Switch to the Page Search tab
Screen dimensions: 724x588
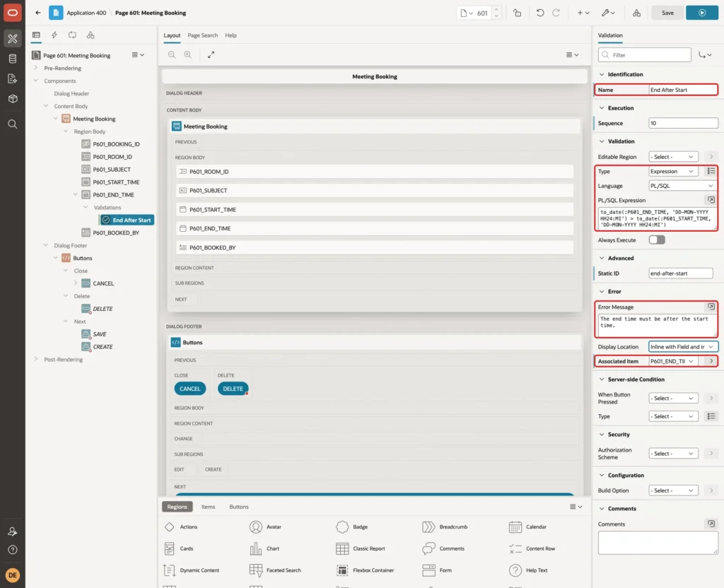[202, 35]
